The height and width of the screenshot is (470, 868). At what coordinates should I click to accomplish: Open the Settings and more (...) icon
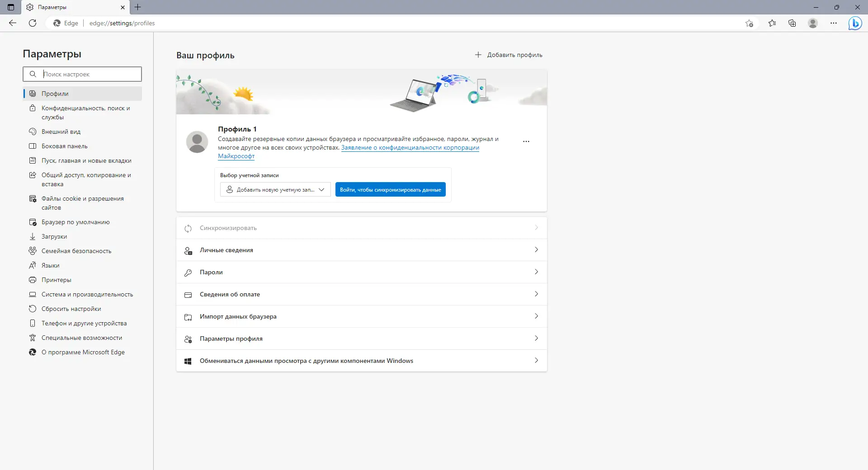[834, 23]
